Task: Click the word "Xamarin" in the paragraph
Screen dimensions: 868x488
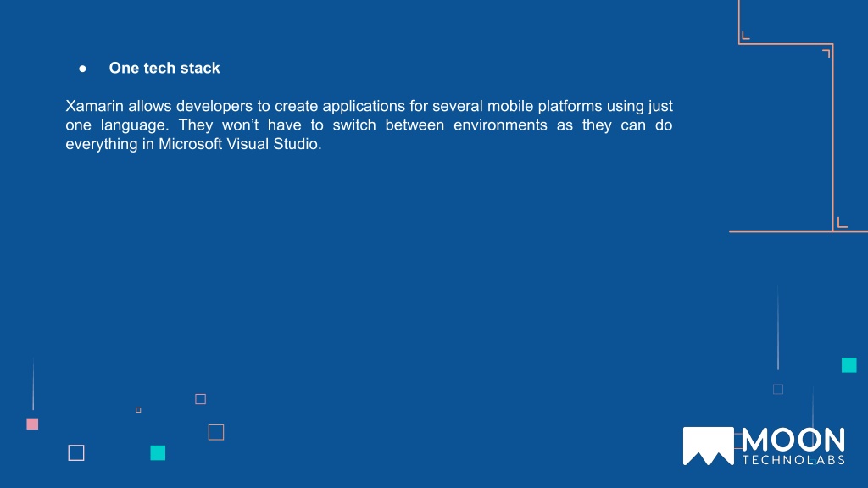Action: 95,106
